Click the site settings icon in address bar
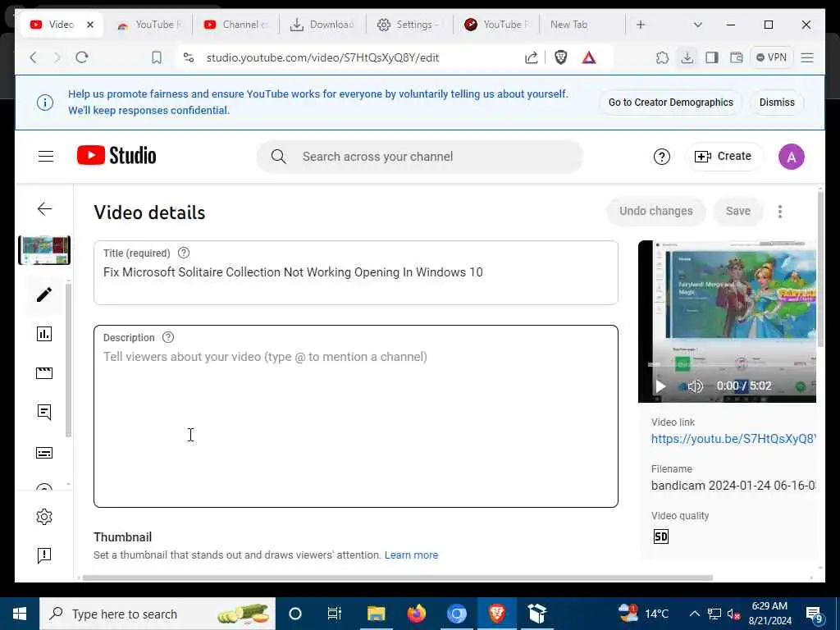This screenshot has width=840, height=630. pyautogui.click(x=189, y=57)
